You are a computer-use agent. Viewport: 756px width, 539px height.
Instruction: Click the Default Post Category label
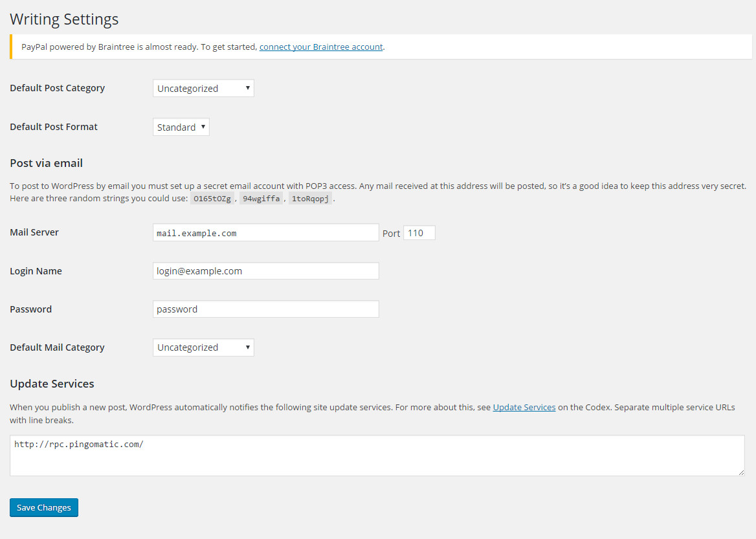[58, 88]
